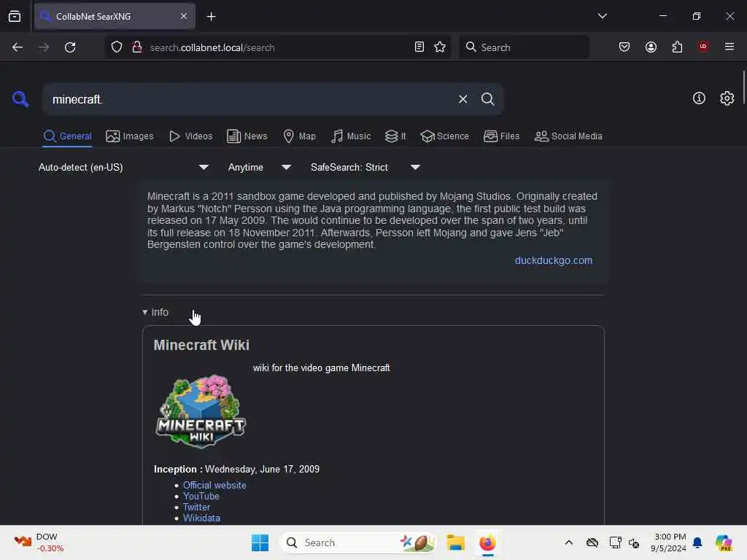The height and width of the screenshot is (560, 747).
Task: Switch to the Videos category tab
Action: pos(190,136)
